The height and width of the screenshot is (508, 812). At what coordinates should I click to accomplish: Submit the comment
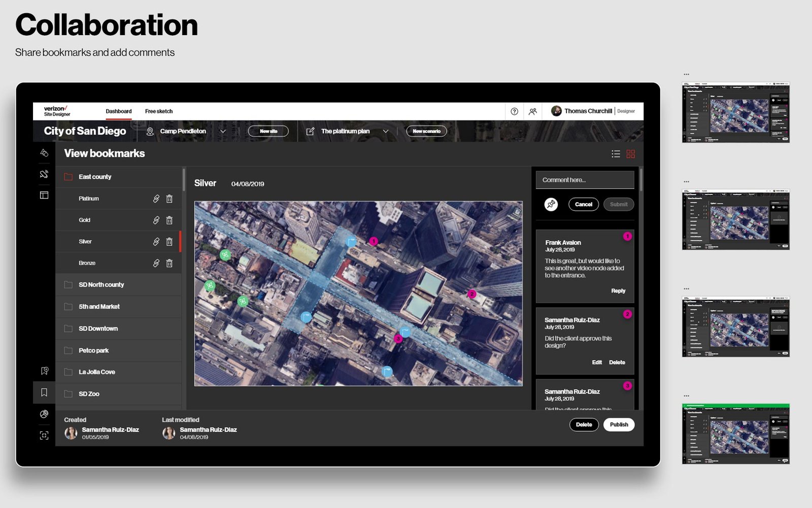pyautogui.click(x=619, y=204)
